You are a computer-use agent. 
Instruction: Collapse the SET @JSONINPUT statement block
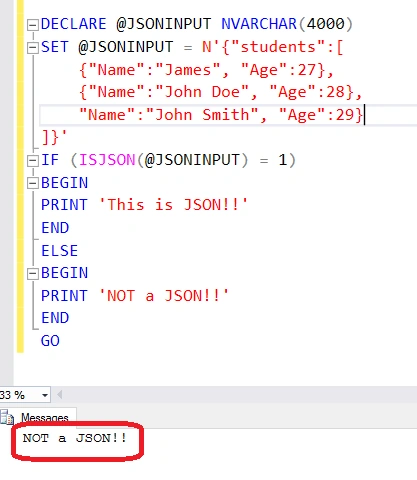click(32, 48)
